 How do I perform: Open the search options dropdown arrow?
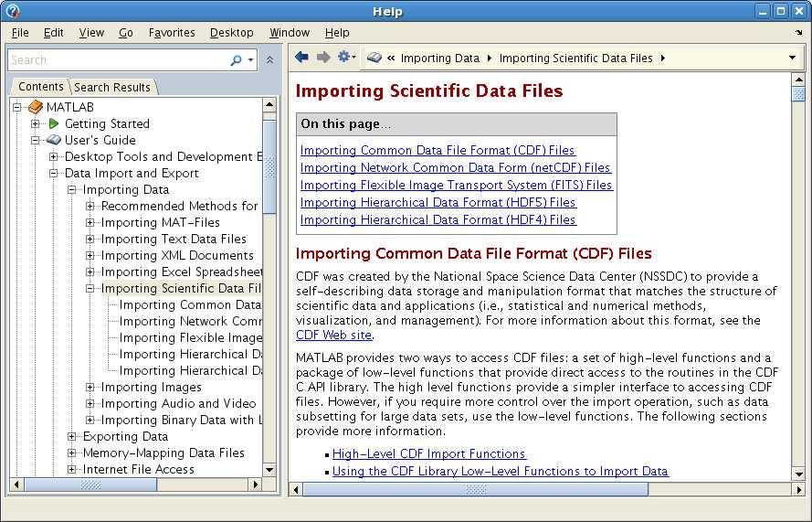coord(250,60)
